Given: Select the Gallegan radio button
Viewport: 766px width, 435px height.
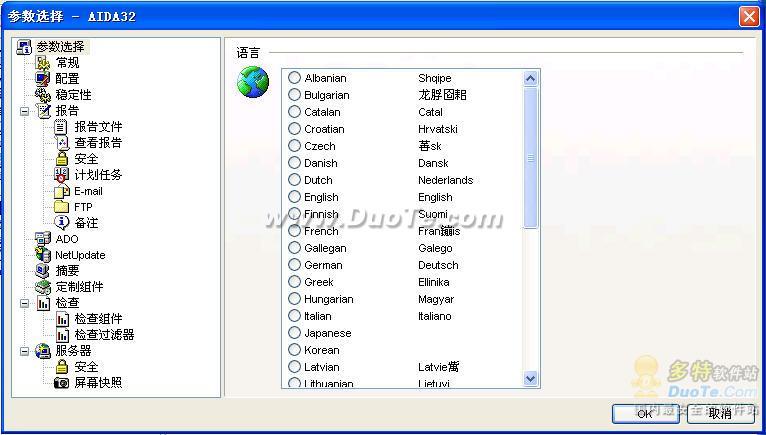Looking at the screenshot, I should point(294,247).
